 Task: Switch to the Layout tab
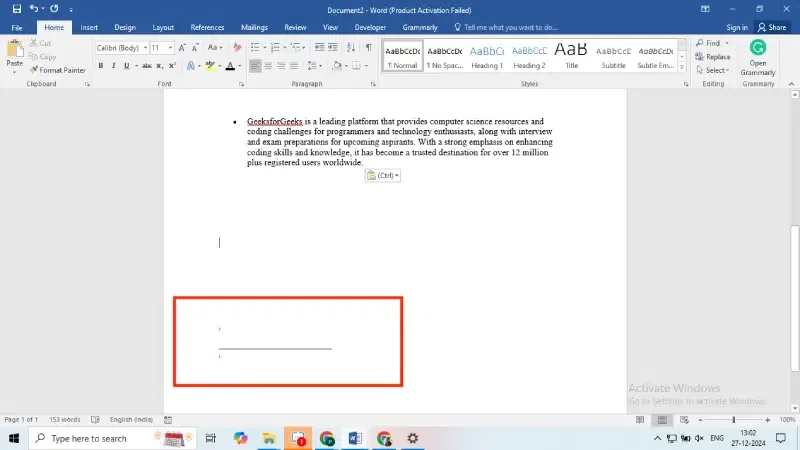click(163, 27)
